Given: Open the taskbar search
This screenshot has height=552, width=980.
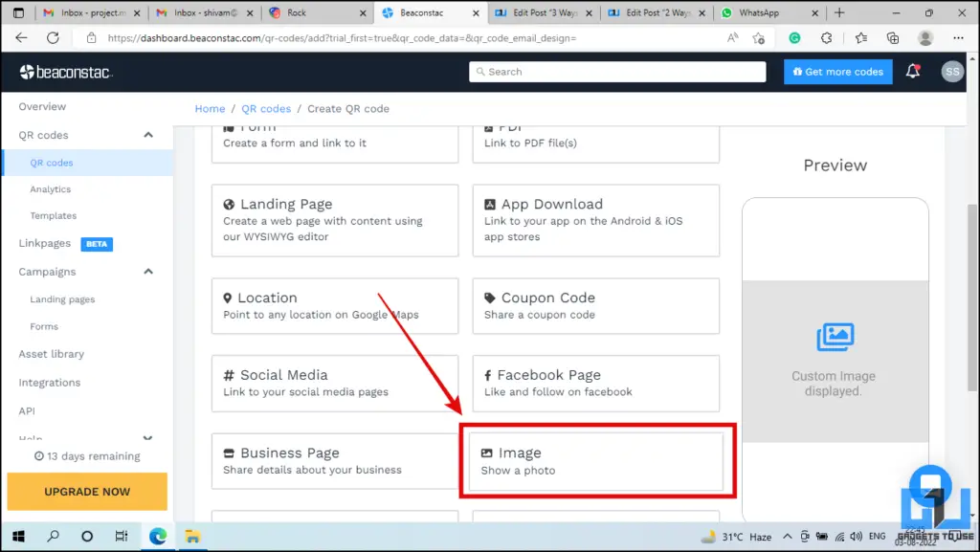Looking at the screenshot, I should point(54,537).
